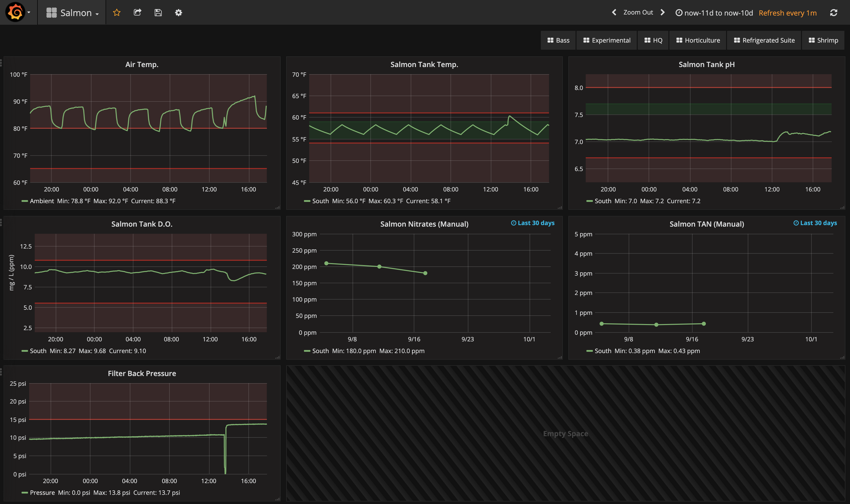Image resolution: width=850 pixels, height=504 pixels.
Task: Toggle Pressure series in Filter Back Pressure legend
Action: pos(42,492)
